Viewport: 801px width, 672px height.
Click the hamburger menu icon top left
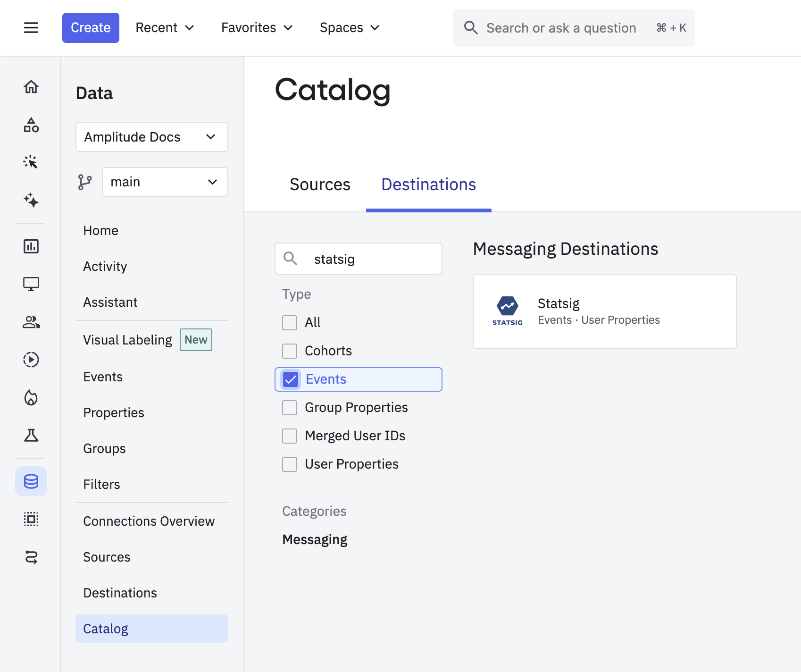tap(31, 27)
